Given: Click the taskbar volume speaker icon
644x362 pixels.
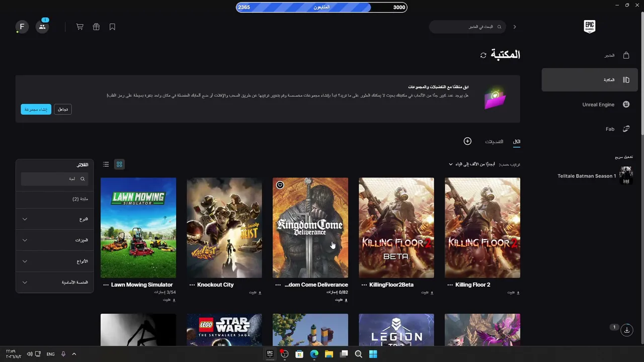Looking at the screenshot, I should click(x=30, y=354).
